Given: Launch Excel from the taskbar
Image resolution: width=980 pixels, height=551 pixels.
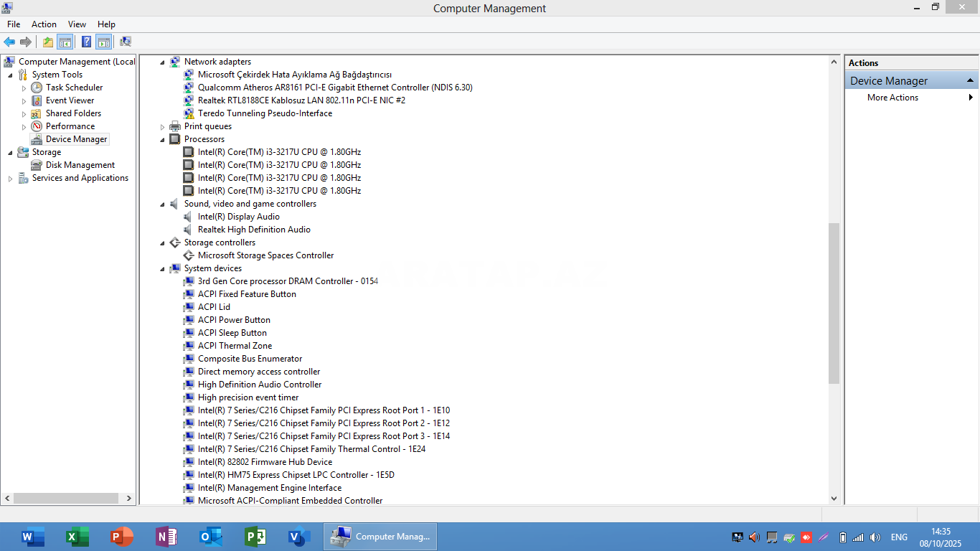Looking at the screenshot, I should 77,537.
